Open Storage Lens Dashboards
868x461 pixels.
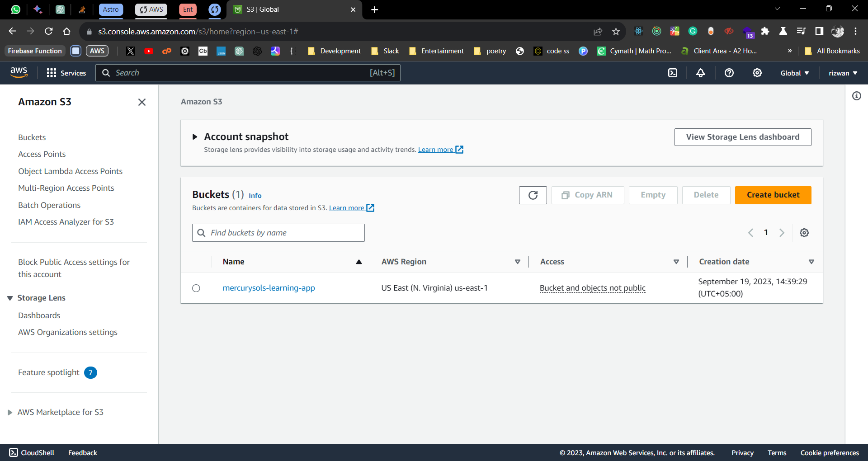pos(39,315)
